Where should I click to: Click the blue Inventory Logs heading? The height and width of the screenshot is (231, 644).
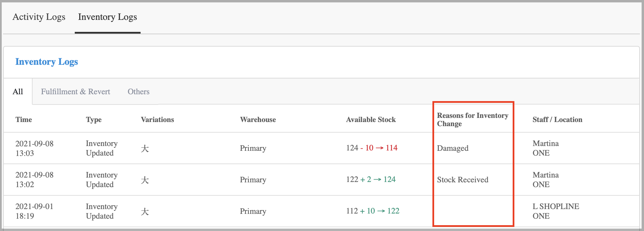[x=47, y=62]
